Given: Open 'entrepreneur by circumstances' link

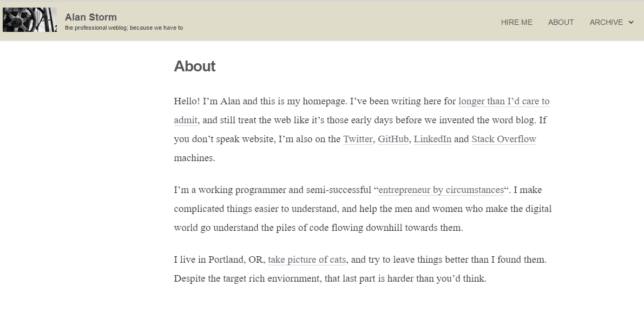Looking at the screenshot, I should tap(441, 190).
